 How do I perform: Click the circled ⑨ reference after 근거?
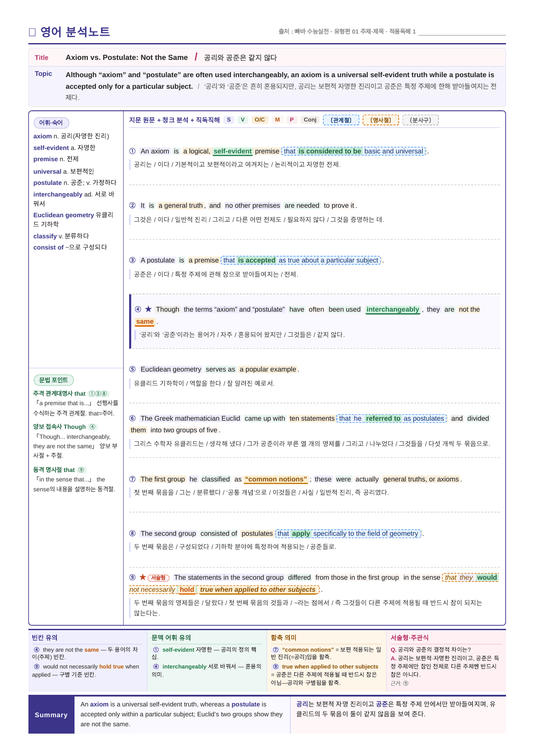(x=406, y=683)
